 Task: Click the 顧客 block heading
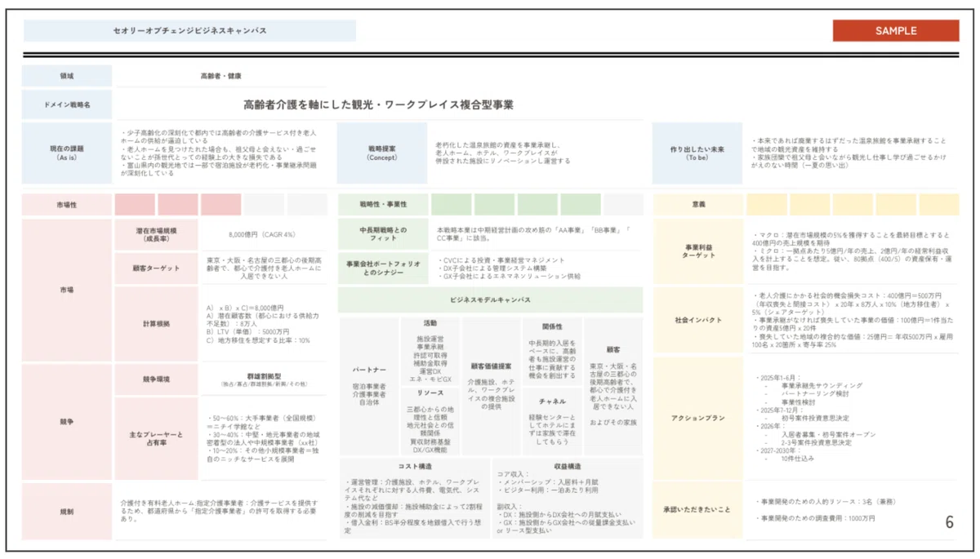coord(613,348)
